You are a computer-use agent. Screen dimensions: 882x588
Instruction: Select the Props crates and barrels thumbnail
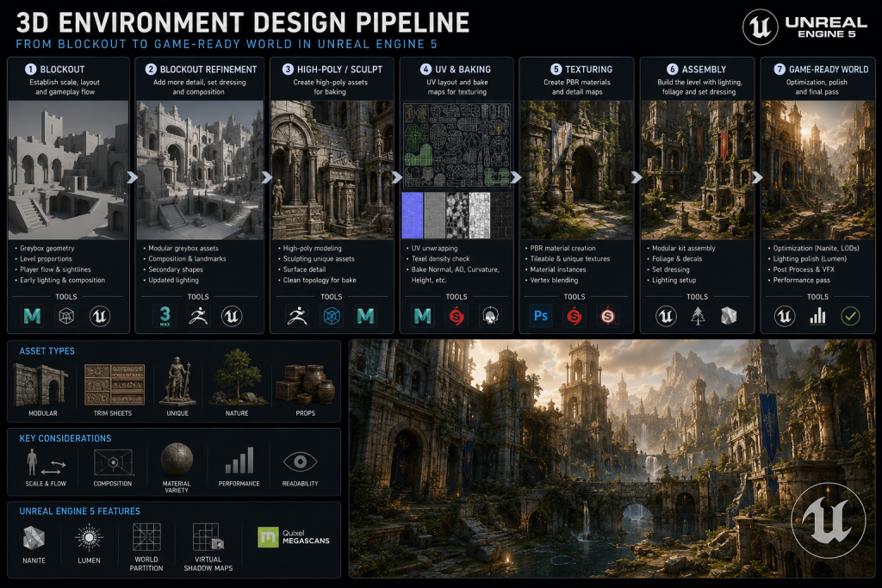click(306, 385)
